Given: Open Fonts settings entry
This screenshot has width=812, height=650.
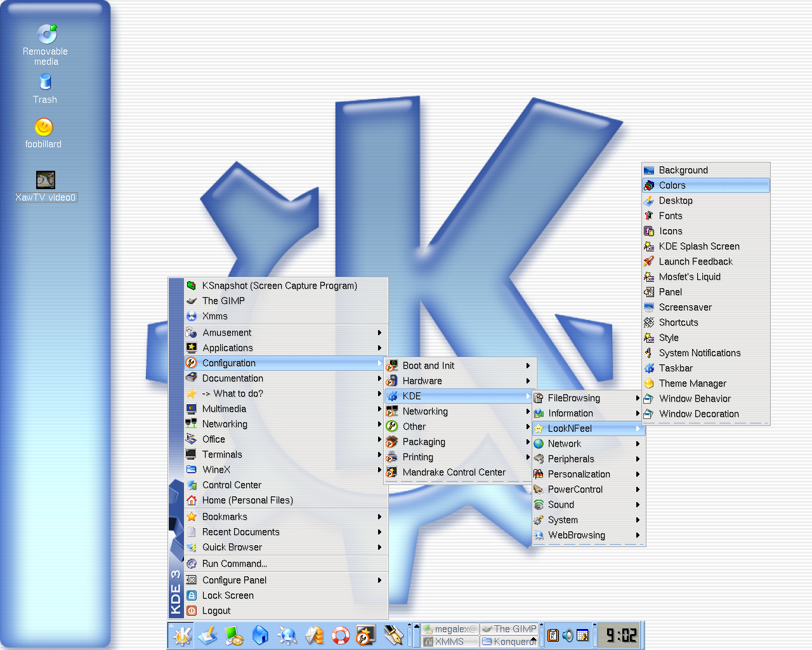Looking at the screenshot, I should point(706,216).
